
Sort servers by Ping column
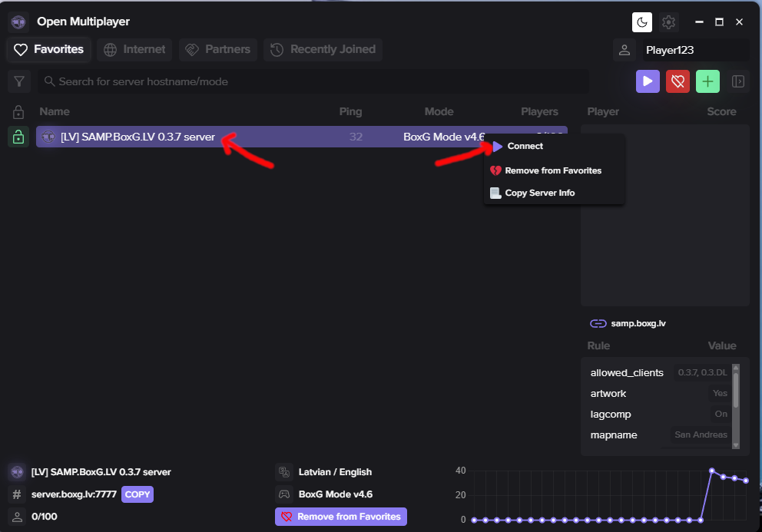point(350,112)
